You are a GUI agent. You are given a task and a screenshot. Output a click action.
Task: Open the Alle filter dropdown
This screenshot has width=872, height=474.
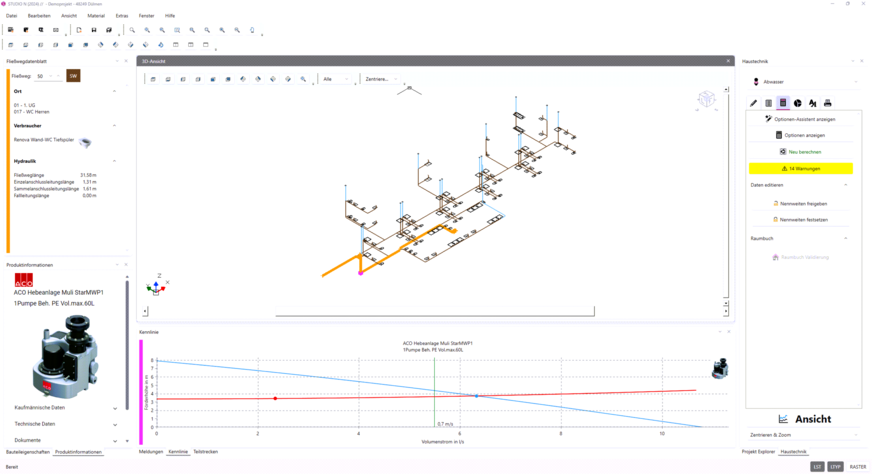tap(335, 79)
